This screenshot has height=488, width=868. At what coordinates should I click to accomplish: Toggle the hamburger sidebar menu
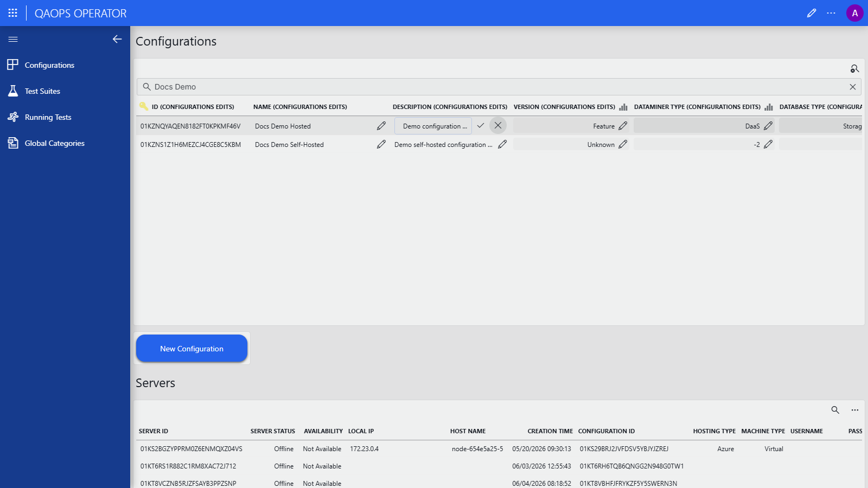13,39
